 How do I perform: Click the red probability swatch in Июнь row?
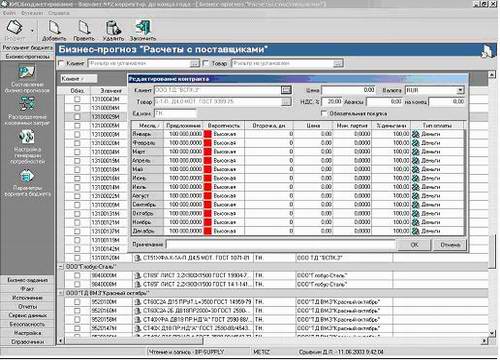click(208, 178)
